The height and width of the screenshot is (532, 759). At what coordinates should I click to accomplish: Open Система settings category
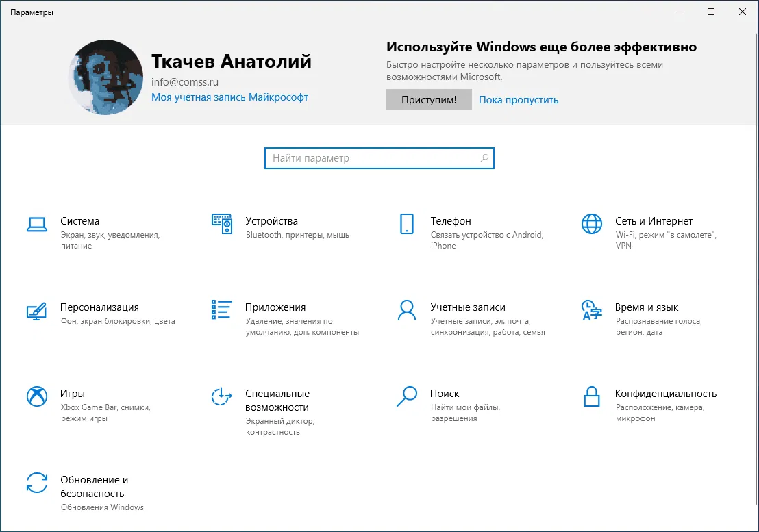pyautogui.click(x=80, y=221)
